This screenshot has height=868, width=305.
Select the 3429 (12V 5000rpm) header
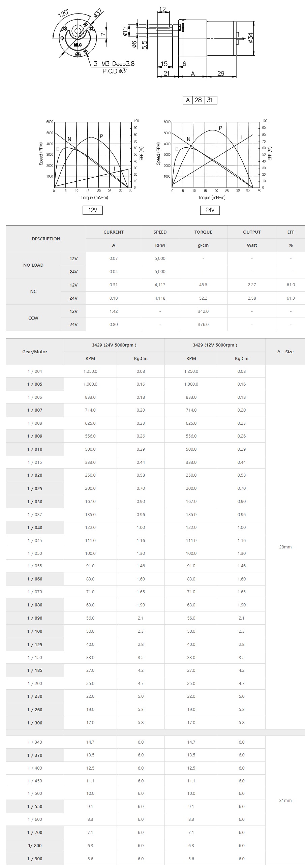coord(215,345)
